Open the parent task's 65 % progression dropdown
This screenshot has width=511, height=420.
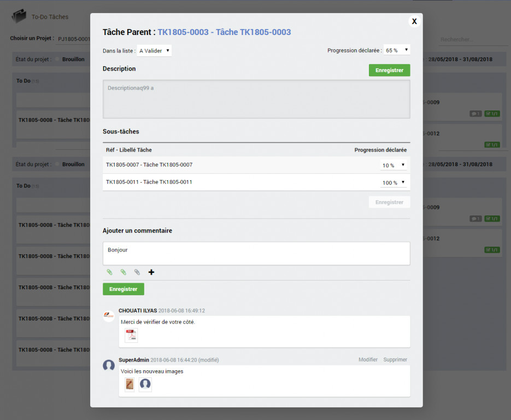pyautogui.click(x=396, y=50)
